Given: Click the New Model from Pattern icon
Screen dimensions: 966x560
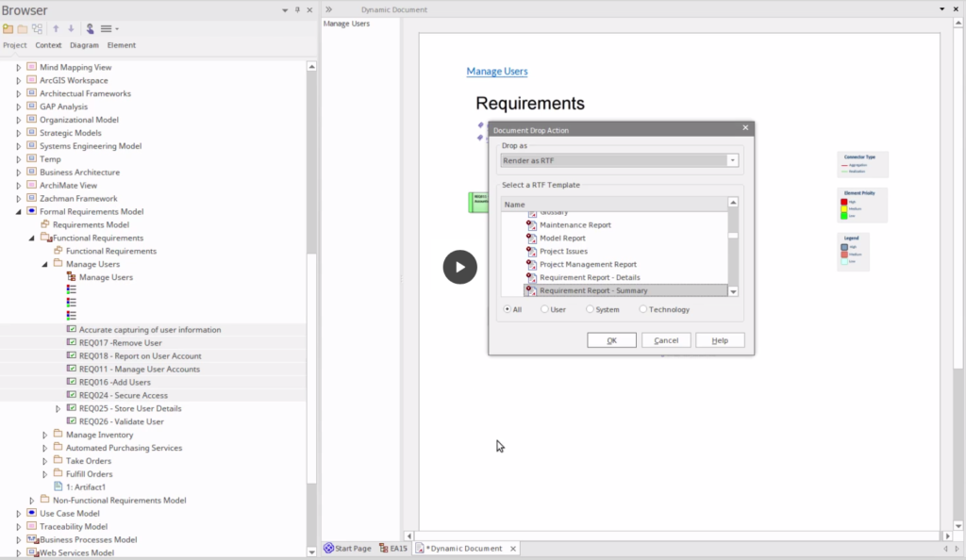Looking at the screenshot, I should pos(8,29).
